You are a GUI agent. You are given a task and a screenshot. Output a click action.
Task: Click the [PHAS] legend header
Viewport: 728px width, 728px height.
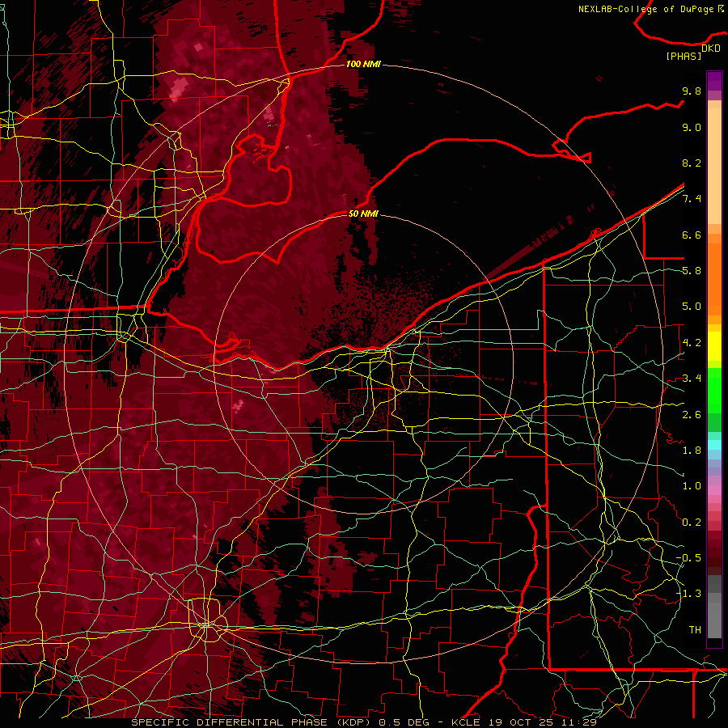pos(684,57)
